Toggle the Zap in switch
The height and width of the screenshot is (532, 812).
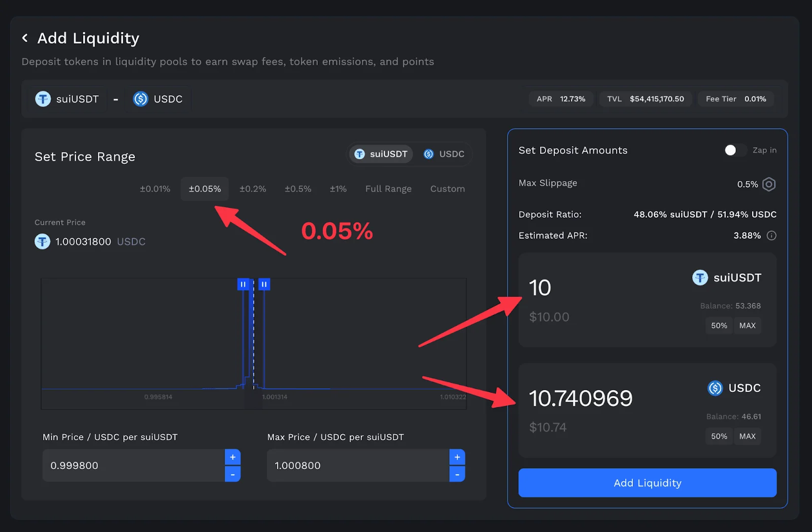735,150
